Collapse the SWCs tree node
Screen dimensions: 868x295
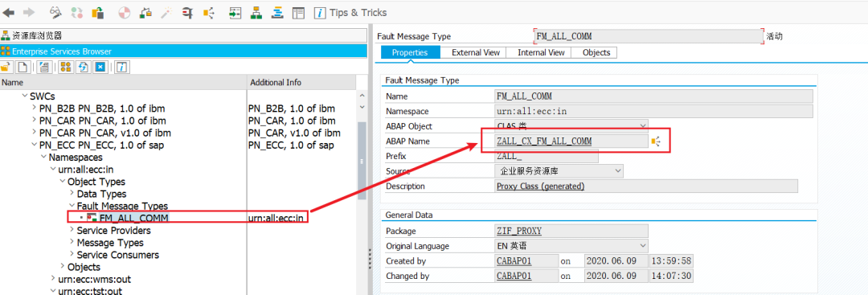pos(24,96)
